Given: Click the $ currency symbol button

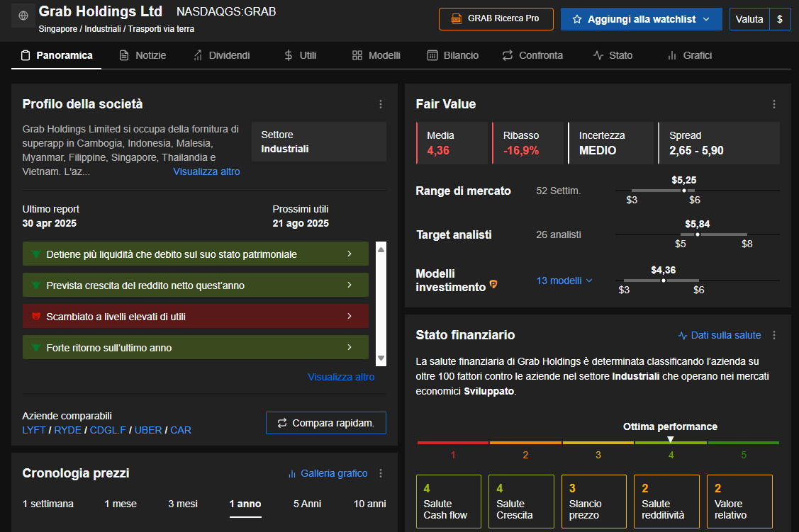Looking at the screenshot, I should pos(780,19).
